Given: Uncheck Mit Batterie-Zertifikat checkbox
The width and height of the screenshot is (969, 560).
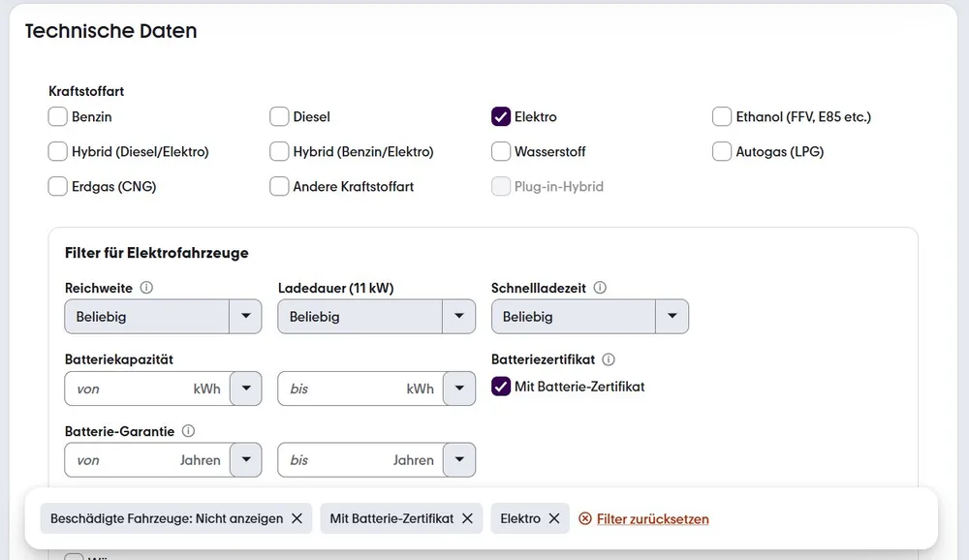Looking at the screenshot, I should (501, 387).
